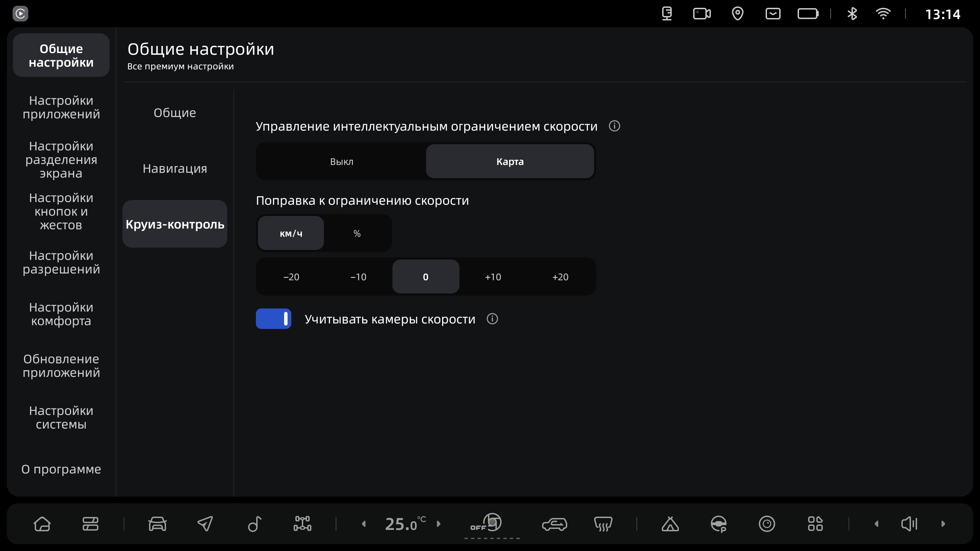
Task: Open 'Настройки системы' sidebar section
Action: pyautogui.click(x=61, y=418)
